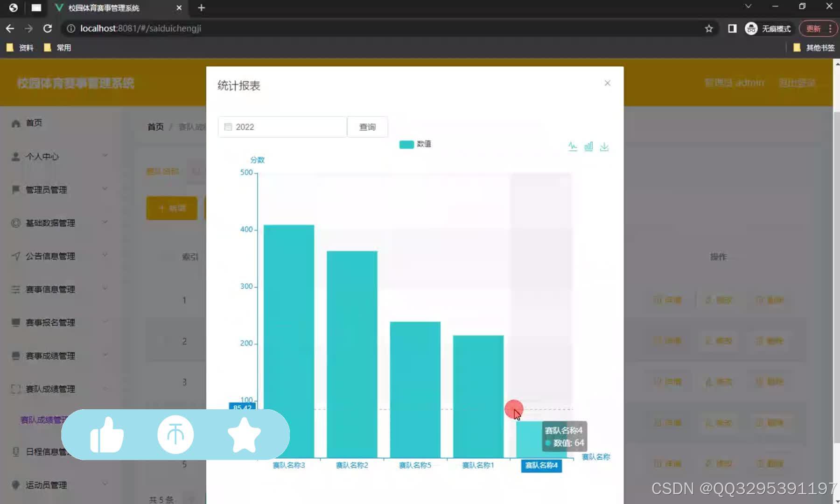Select the 赛队名称3 bar
840x504 pixels.
click(289, 341)
